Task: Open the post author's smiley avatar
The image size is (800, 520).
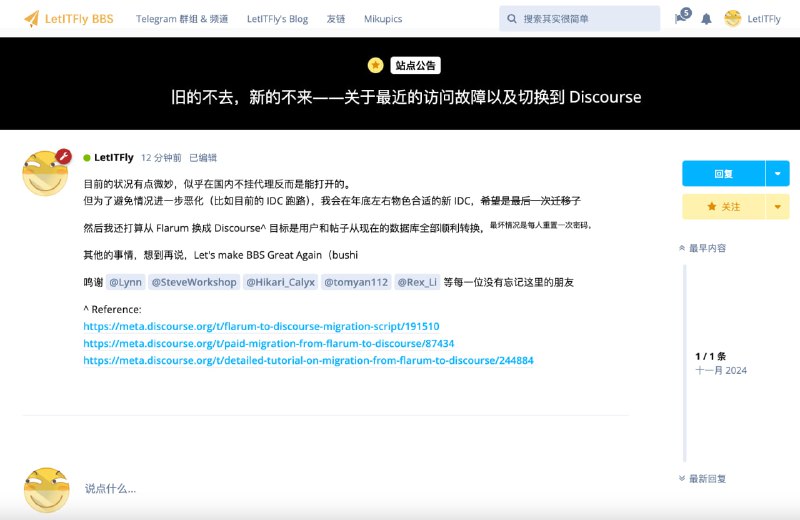Action: 45,174
